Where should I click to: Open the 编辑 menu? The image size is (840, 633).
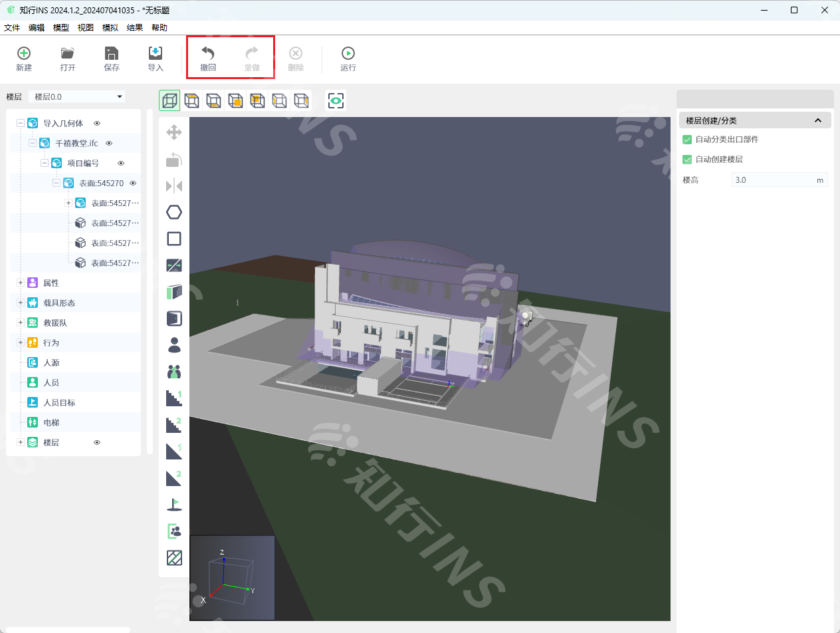tap(37, 27)
